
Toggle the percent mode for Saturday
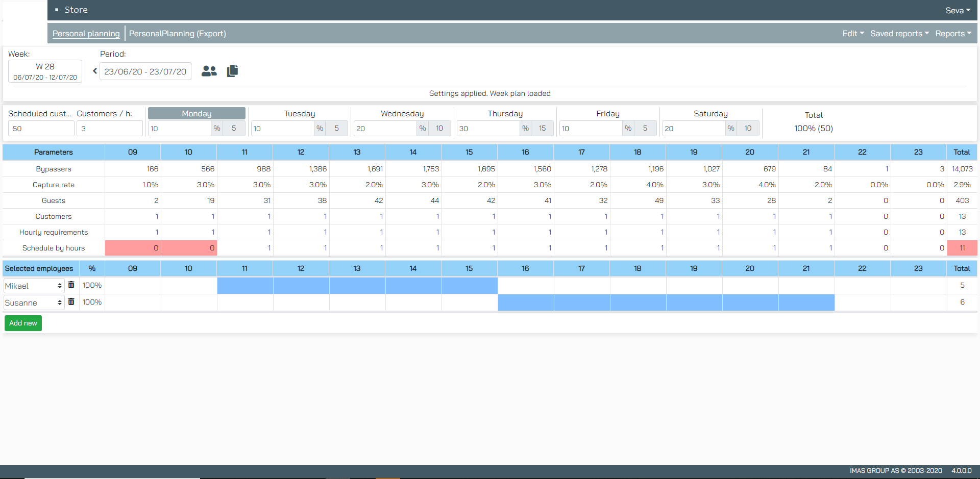pyautogui.click(x=731, y=129)
